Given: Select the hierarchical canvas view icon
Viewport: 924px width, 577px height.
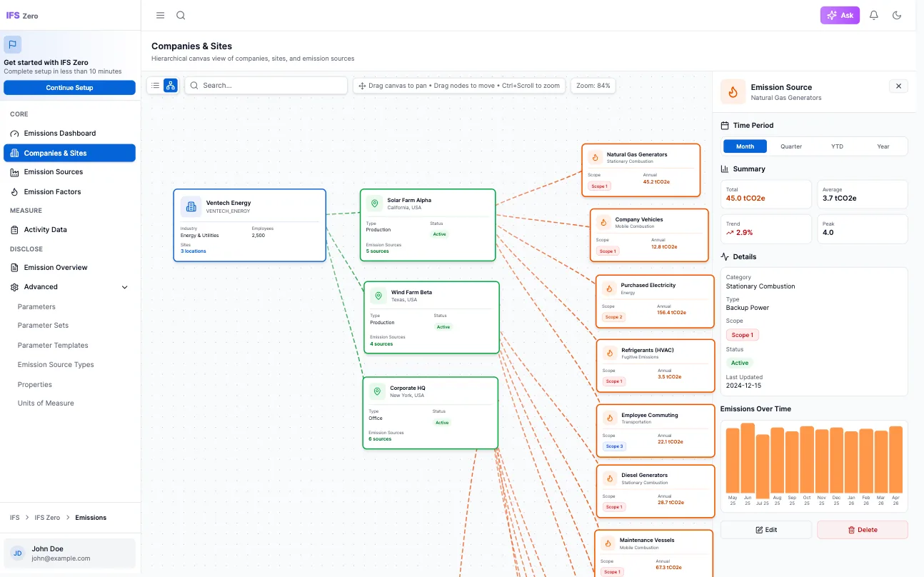Looking at the screenshot, I should point(170,85).
